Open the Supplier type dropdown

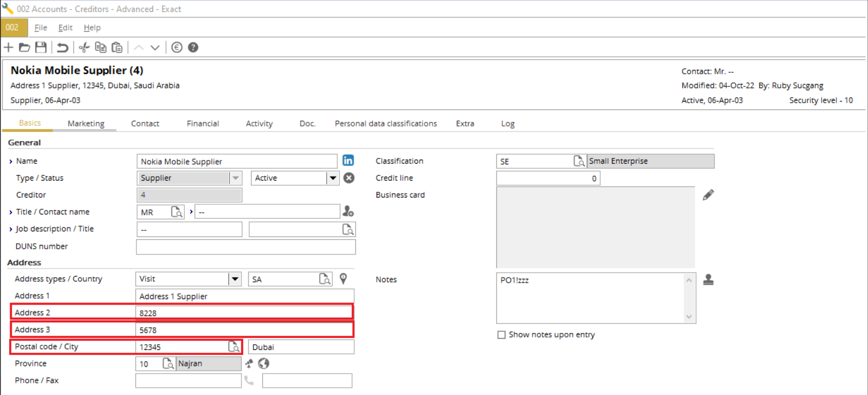(236, 178)
